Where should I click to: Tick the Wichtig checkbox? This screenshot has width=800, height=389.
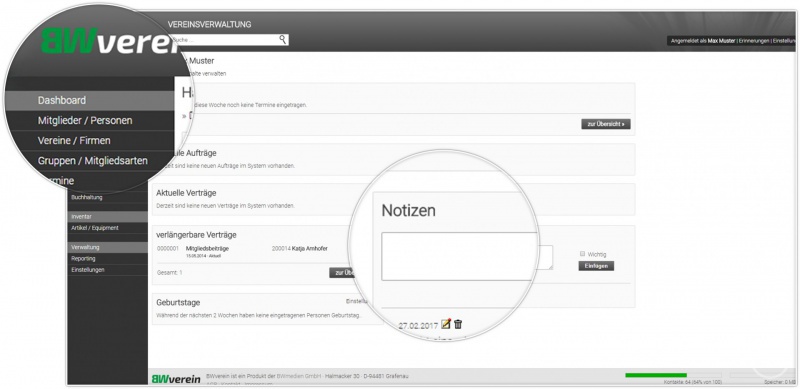tap(582, 254)
